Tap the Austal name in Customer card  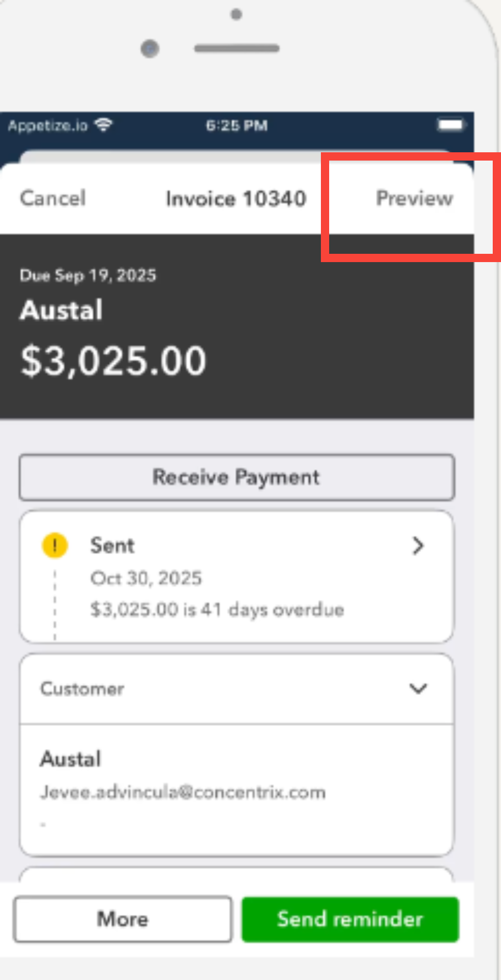click(x=71, y=759)
